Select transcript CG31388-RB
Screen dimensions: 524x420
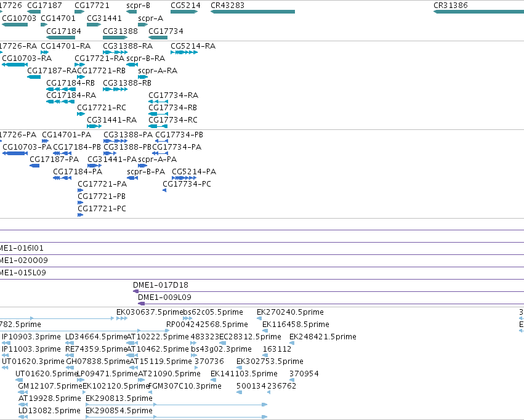coord(115,89)
